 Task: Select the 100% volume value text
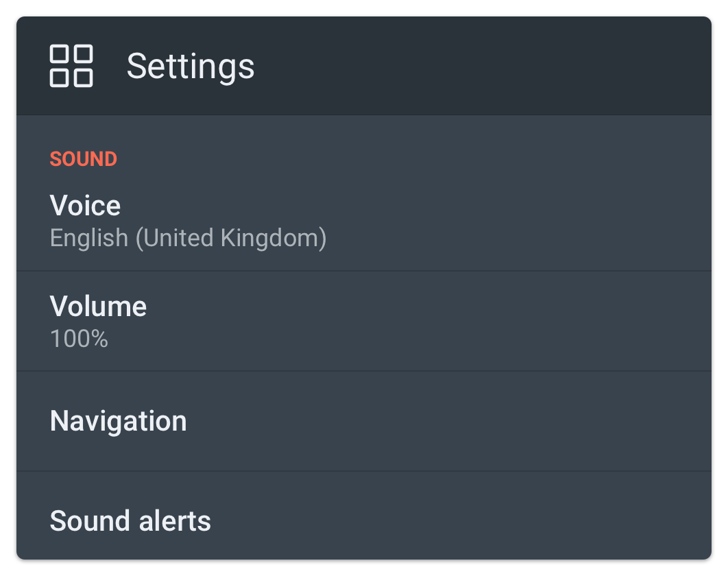[79, 339]
